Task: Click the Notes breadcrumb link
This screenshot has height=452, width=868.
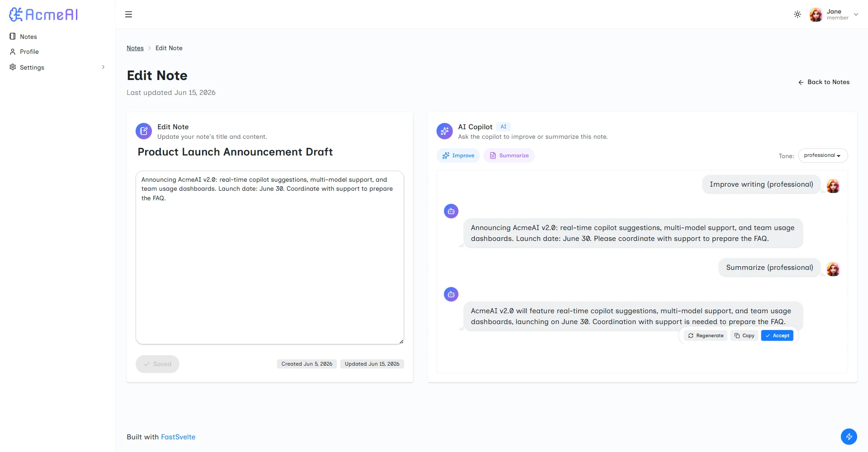Action: [135, 48]
